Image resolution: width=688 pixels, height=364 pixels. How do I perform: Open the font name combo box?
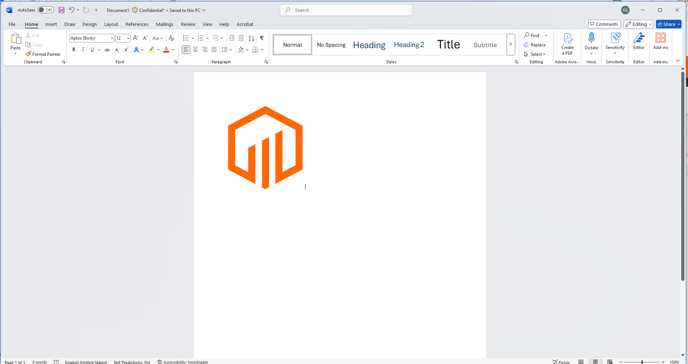[x=92, y=38]
